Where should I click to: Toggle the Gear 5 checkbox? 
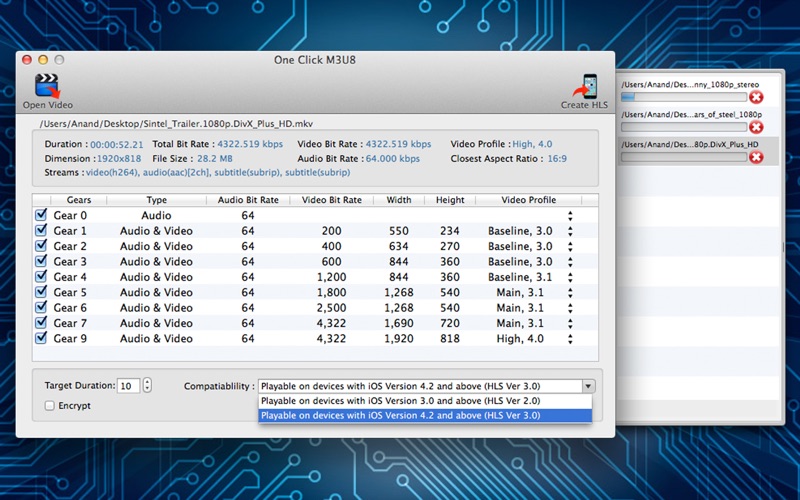(x=41, y=292)
